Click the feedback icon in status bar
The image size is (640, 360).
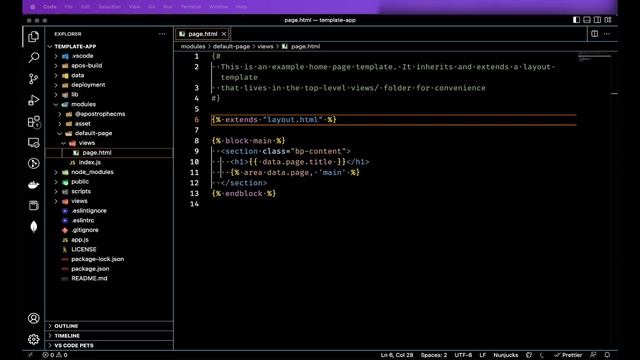pos(593,355)
